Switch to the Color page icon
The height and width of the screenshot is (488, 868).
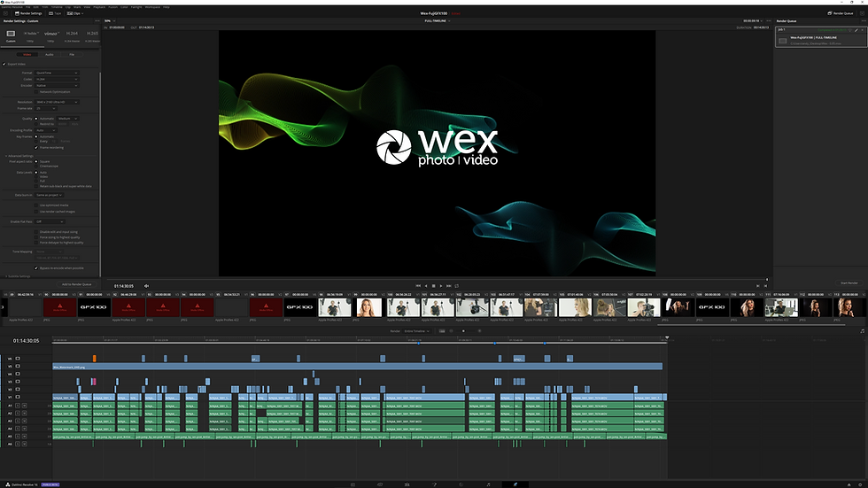coord(461,484)
